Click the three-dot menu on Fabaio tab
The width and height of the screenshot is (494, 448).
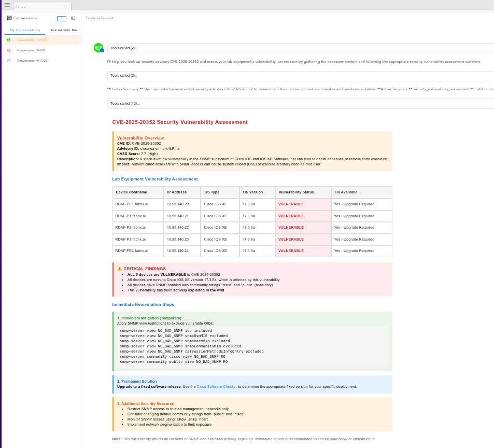[x=66, y=7]
